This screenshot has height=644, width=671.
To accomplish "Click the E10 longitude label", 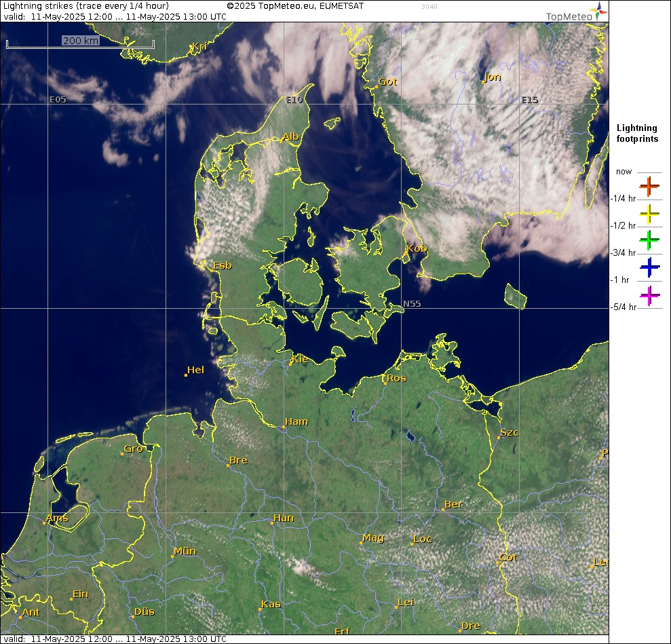I will [x=294, y=99].
